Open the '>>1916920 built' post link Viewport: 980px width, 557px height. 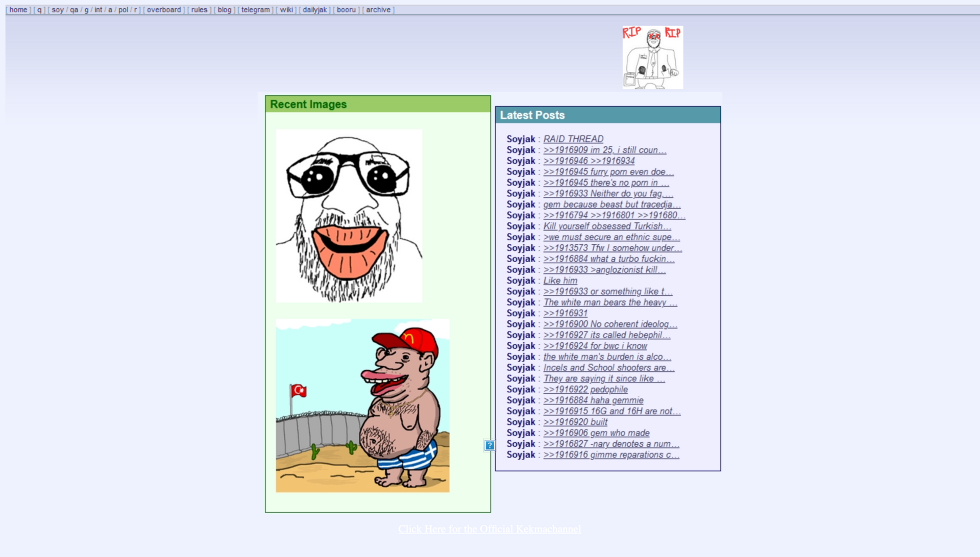(575, 422)
